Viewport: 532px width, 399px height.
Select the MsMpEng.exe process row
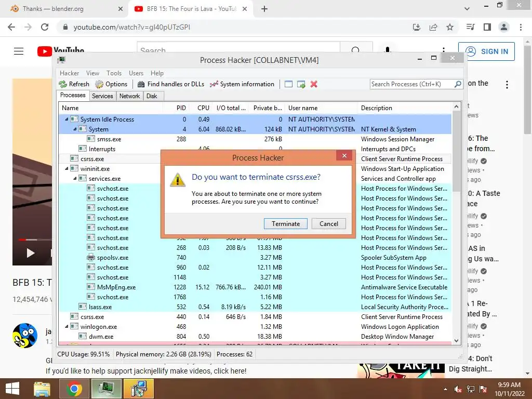(255, 287)
